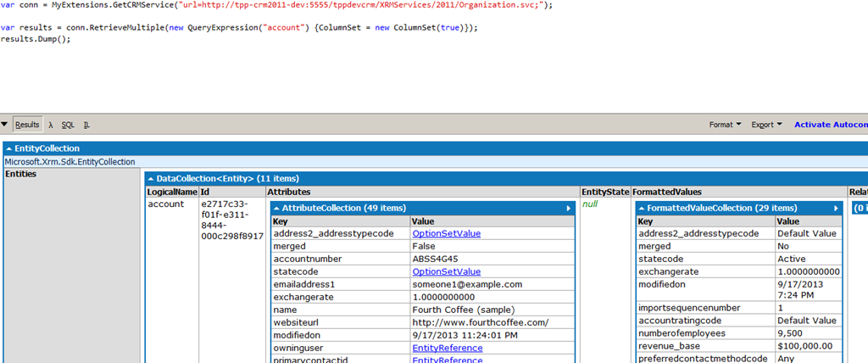Collapse the EntityCollection header
The width and height of the screenshot is (868, 363).
[x=42, y=148]
